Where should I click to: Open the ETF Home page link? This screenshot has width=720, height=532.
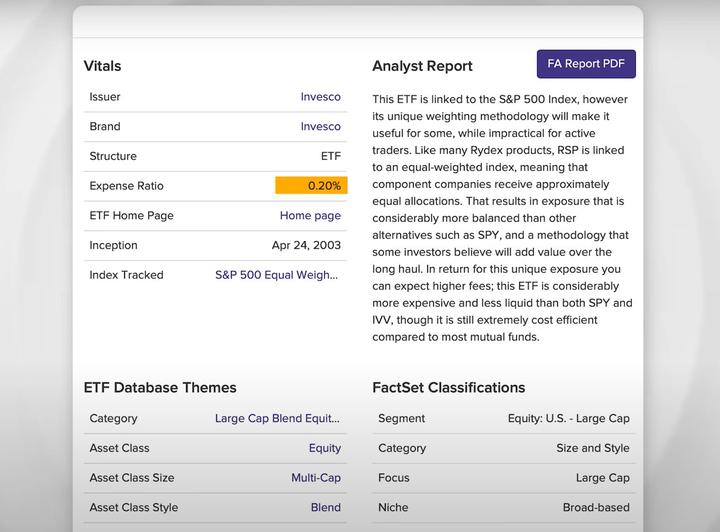[310, 216]
